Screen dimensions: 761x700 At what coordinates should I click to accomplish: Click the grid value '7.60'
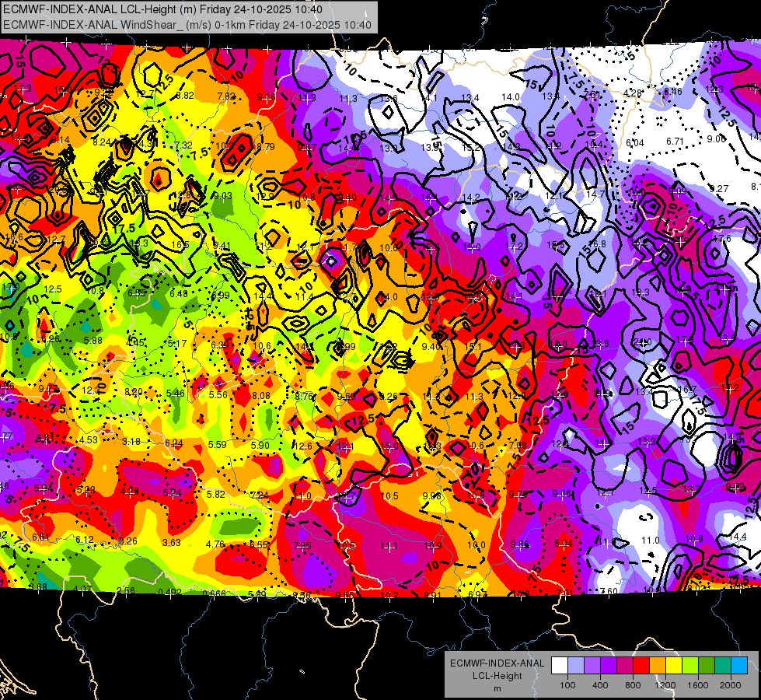[x=609, y=591]
